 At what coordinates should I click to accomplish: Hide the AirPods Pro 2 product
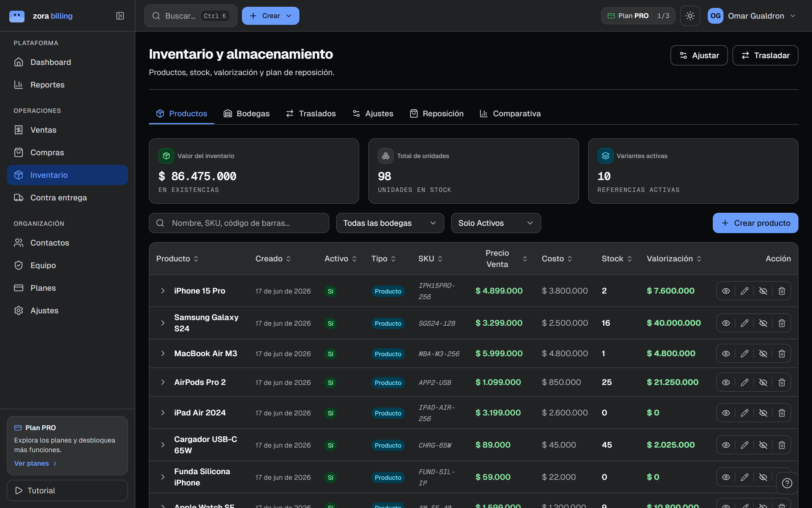763,382
